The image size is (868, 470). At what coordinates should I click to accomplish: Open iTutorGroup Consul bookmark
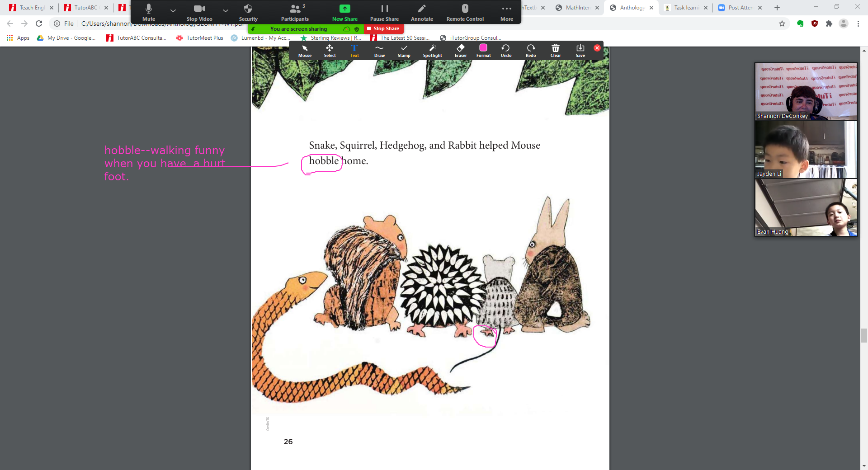[471, 38]
